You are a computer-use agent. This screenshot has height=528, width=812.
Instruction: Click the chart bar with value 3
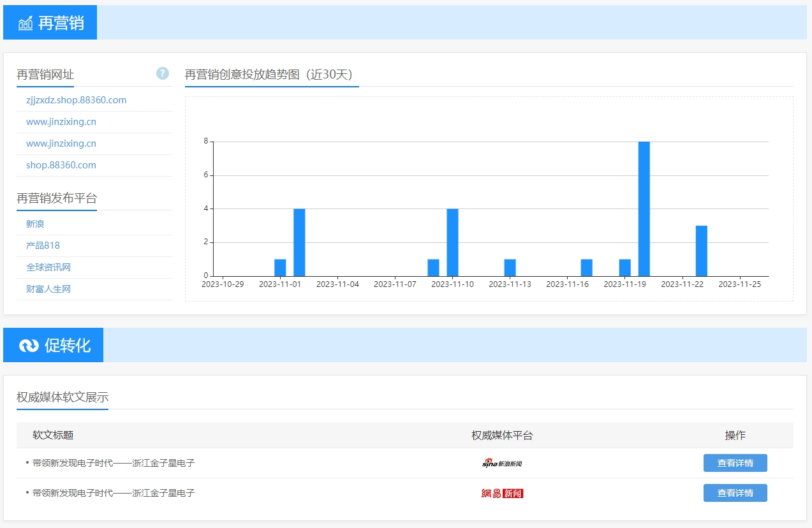coord(701,251)
